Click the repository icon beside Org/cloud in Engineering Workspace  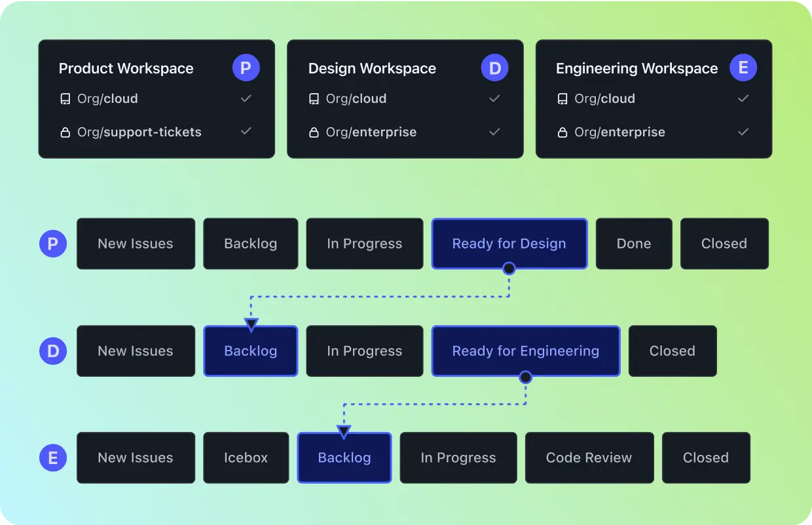563,98
